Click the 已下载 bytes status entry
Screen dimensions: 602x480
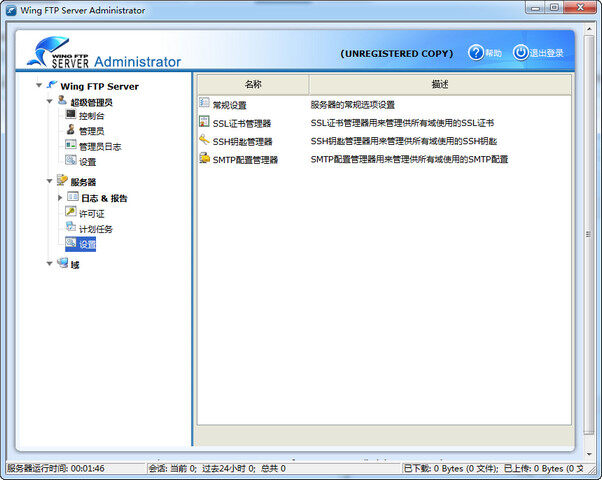451,468
